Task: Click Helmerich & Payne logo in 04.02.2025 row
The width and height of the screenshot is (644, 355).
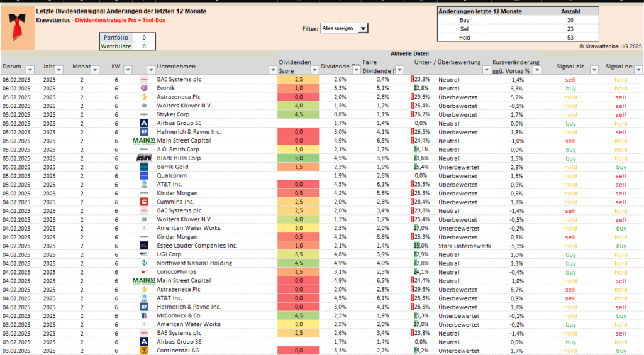Action: pyautogui.click(x=144, y=307)
